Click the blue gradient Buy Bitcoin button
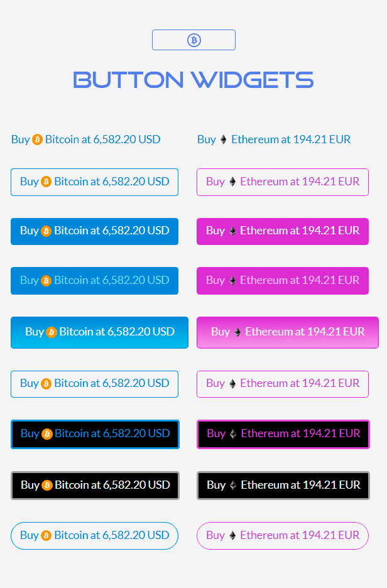Viewport: 387px width, 588px height. 99,332
